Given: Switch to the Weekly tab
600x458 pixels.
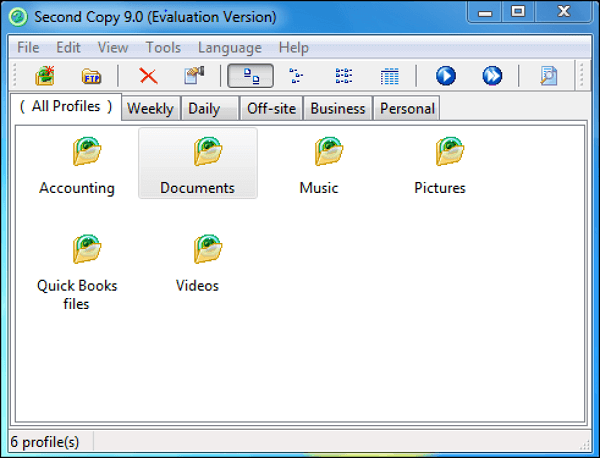Looking at the screenshot, I should coord(150,108).
